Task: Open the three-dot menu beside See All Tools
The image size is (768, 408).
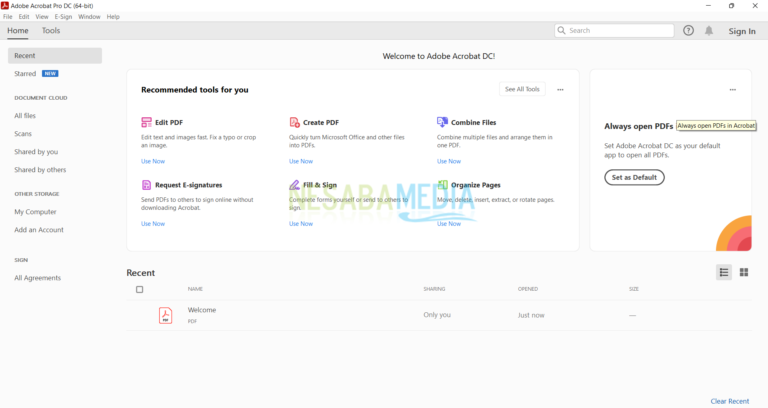Action: (x=560, y=90)
